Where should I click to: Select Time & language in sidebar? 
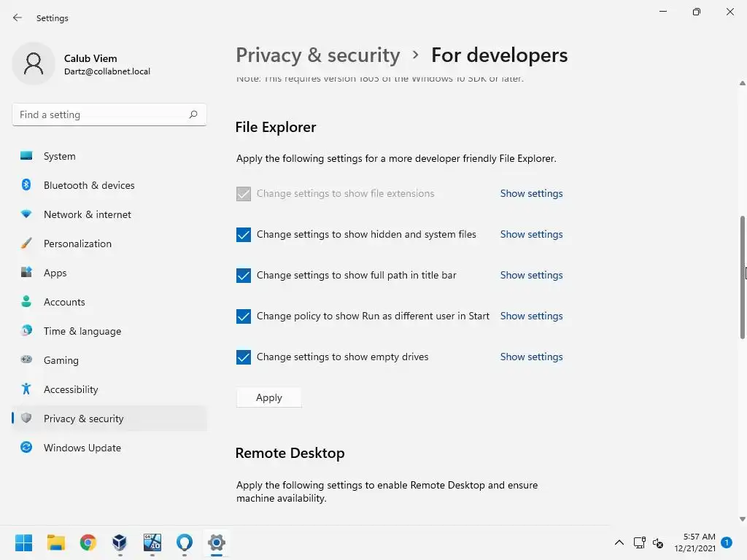(x=82, y=331)
